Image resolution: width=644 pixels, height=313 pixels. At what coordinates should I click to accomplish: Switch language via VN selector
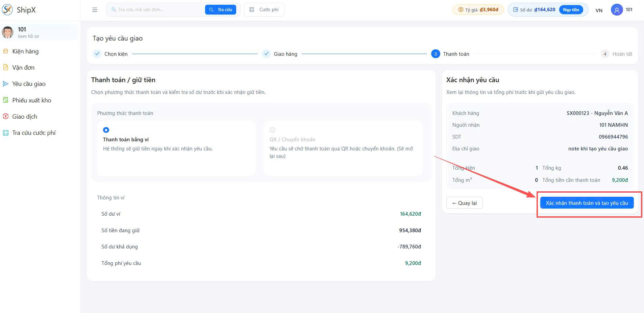click(599, 10)
